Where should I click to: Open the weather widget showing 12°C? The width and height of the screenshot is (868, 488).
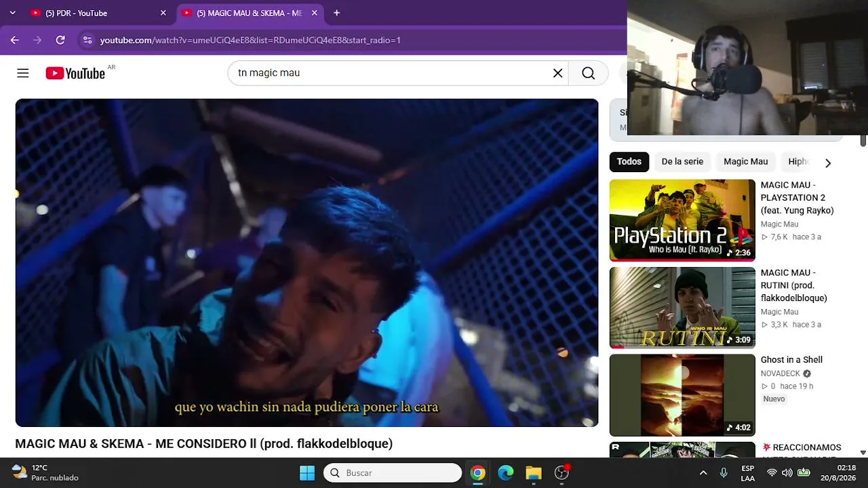point(45,472)
